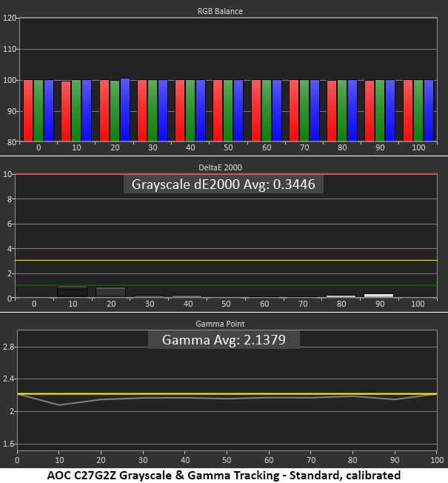This screenshot has height=483, width=448.
Task: Click the 100 x-axis label in RGB Balance
Action: tap(418, 147)
